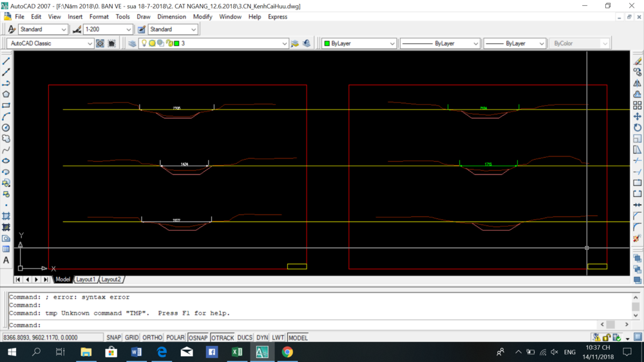The width and height of the screenshot is (644, 362).
Task: Switch to the Layout1 tab
Action: 86,280
